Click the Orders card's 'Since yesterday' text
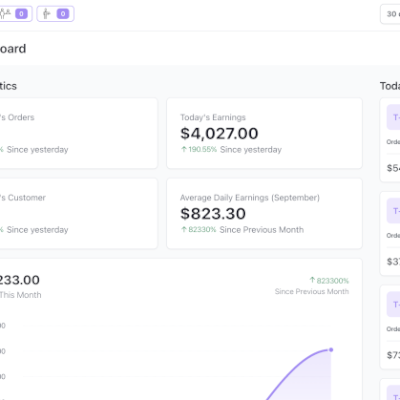 37,150
